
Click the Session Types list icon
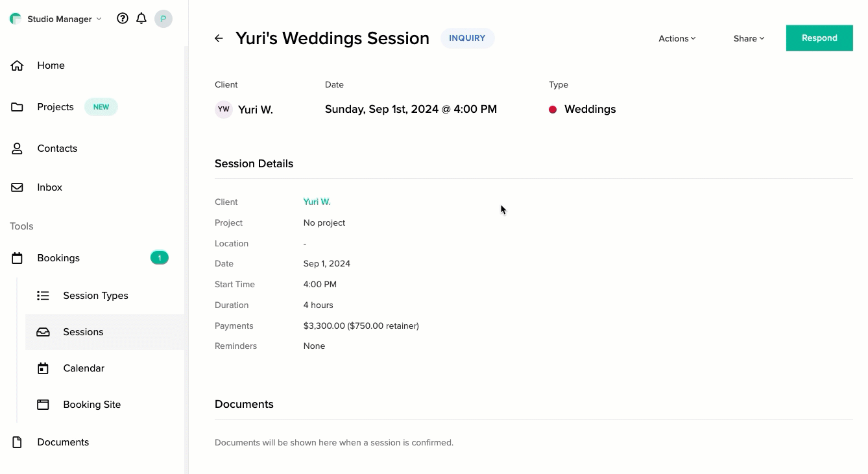tap(43, 296)
